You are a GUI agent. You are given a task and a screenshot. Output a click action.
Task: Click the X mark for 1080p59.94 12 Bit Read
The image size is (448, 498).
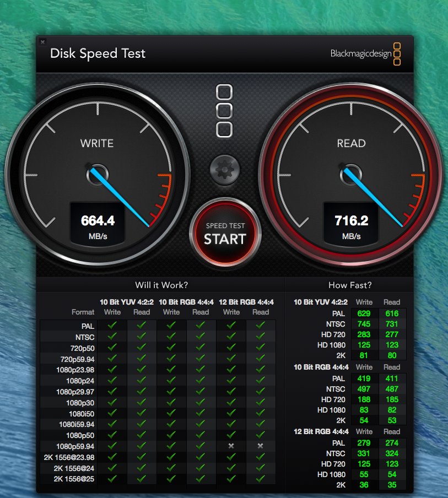(260, 446)
